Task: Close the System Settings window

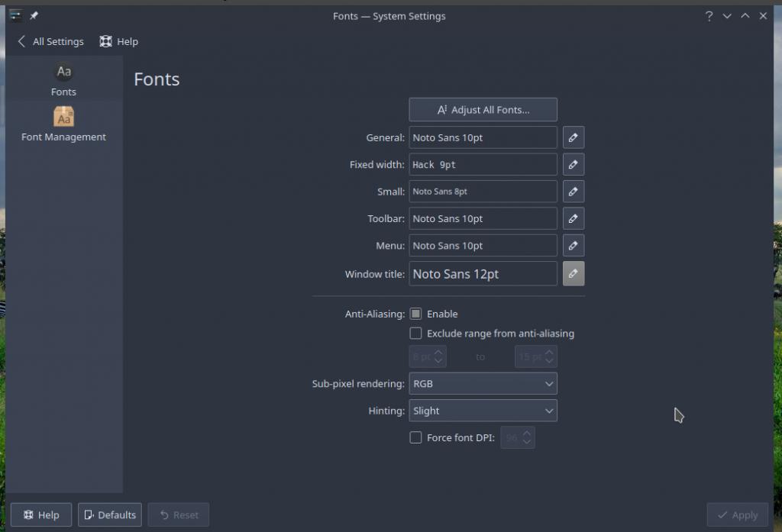Action: coord(763,16)
